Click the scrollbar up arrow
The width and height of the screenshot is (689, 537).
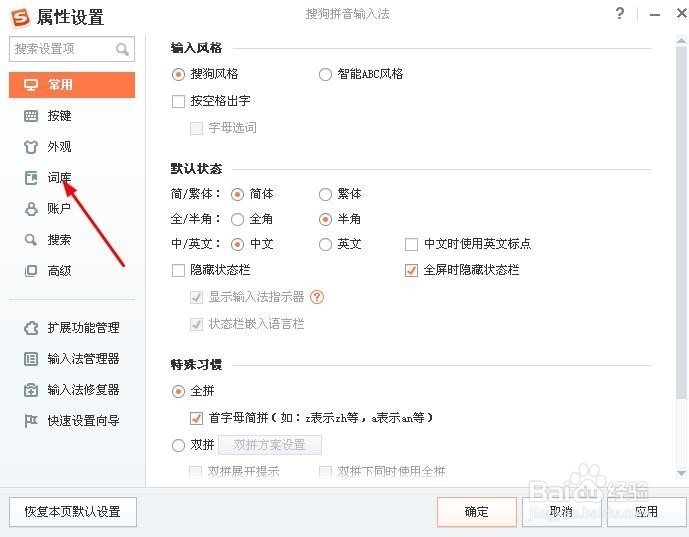[682, 41]
